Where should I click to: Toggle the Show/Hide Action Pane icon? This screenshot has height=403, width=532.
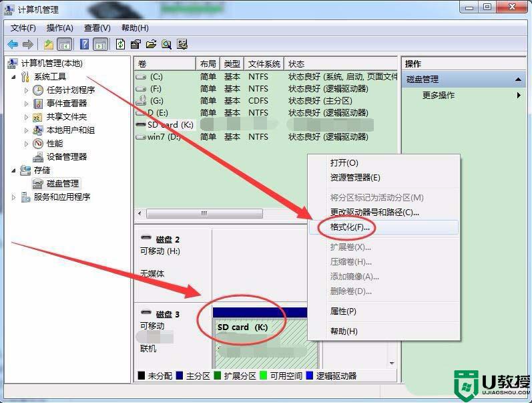101,44
